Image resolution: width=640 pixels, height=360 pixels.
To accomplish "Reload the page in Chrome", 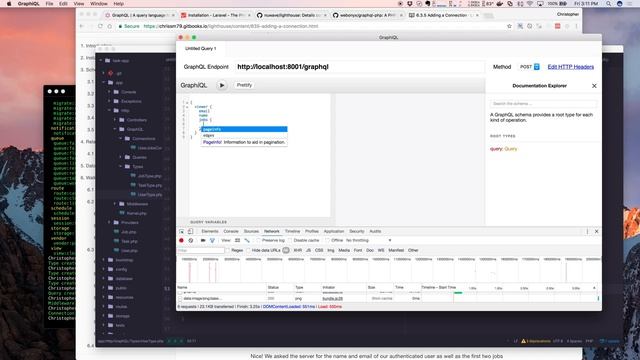I will point(100,26).
